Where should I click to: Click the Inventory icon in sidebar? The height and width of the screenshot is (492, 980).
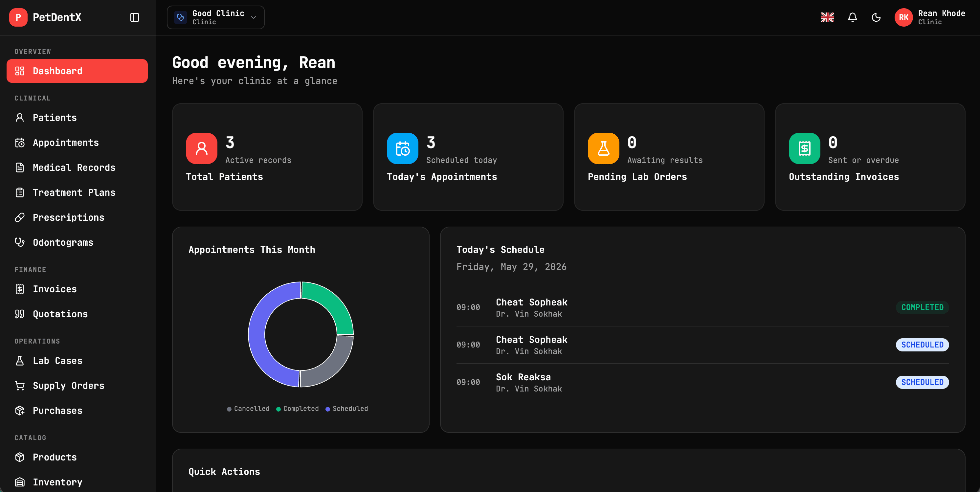[x=20, y=482]
